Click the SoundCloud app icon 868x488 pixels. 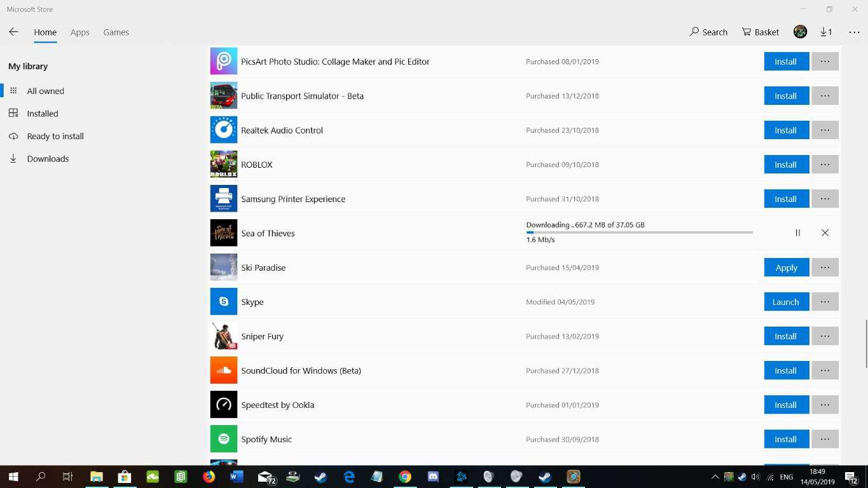tap(224, 370)
